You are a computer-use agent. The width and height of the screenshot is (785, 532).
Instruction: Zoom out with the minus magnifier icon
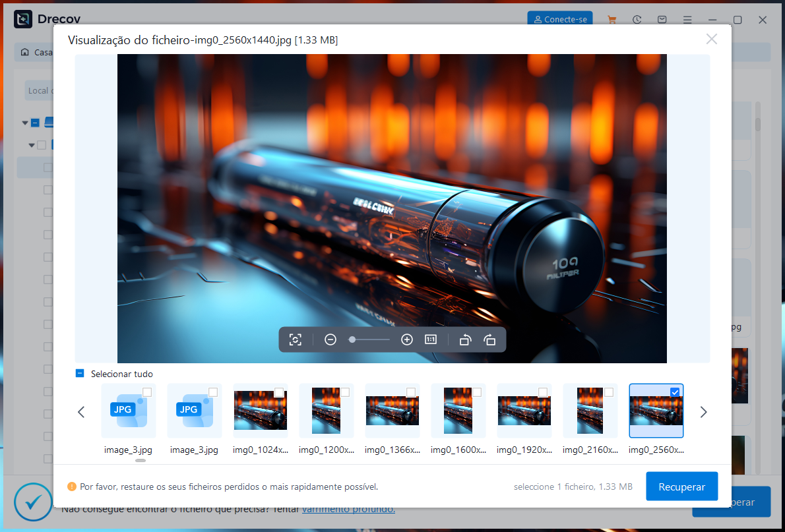[330, 340]
